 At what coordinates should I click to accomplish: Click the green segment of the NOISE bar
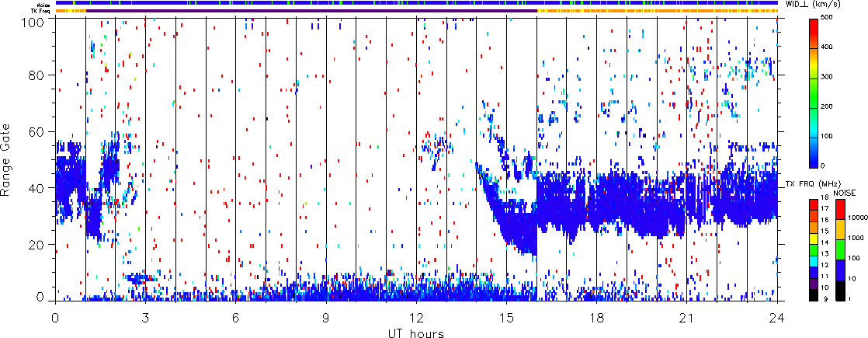point(840,250)
